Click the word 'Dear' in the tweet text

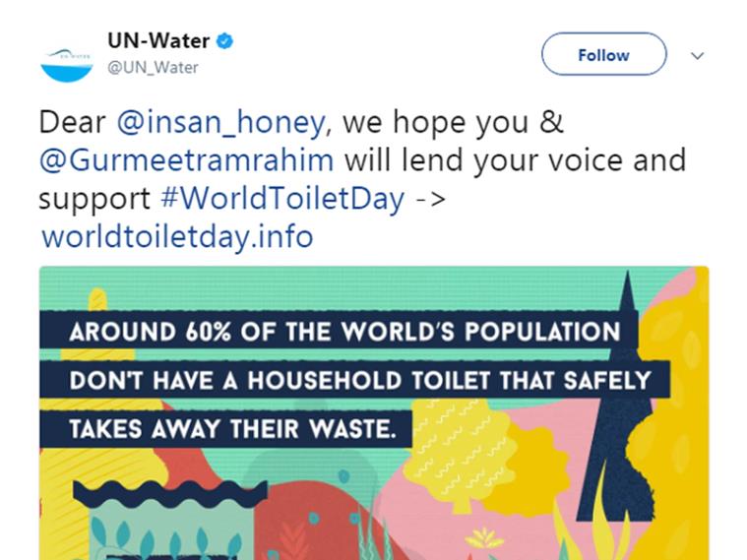point(72,122)
